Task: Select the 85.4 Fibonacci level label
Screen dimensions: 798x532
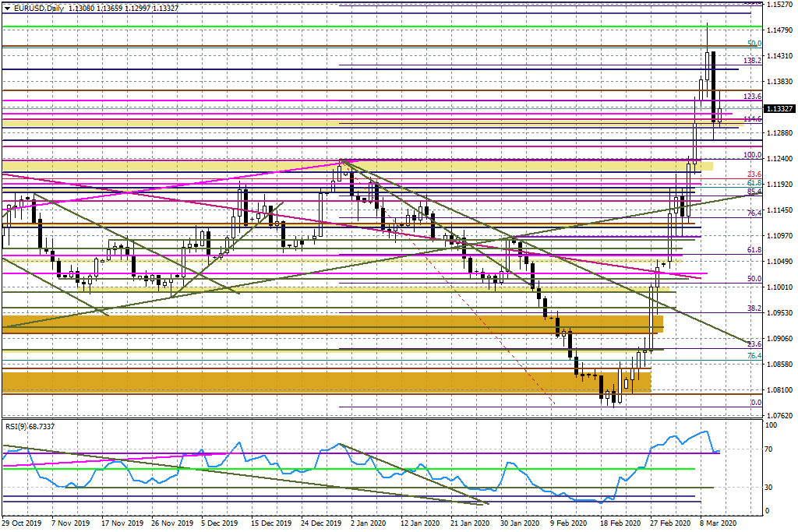Action: coord(754,192)
